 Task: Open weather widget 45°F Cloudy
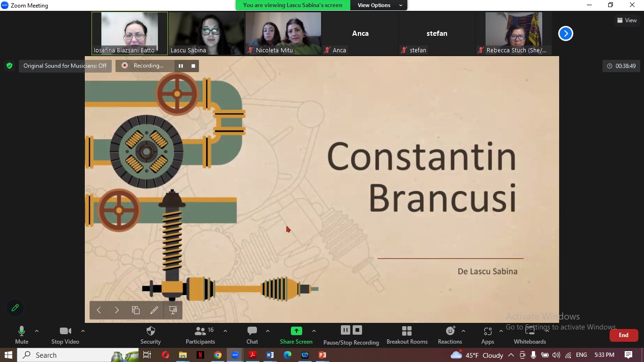pos(477,355)
